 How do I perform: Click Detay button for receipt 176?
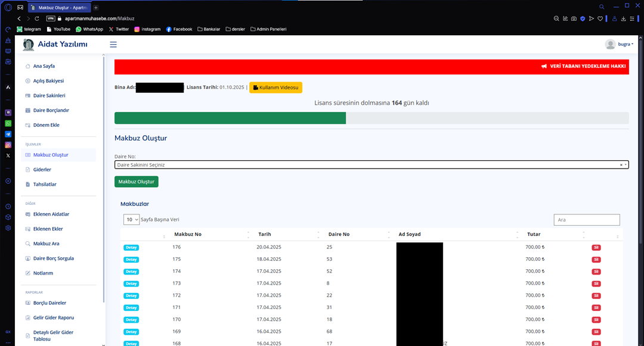coord(131,247)
